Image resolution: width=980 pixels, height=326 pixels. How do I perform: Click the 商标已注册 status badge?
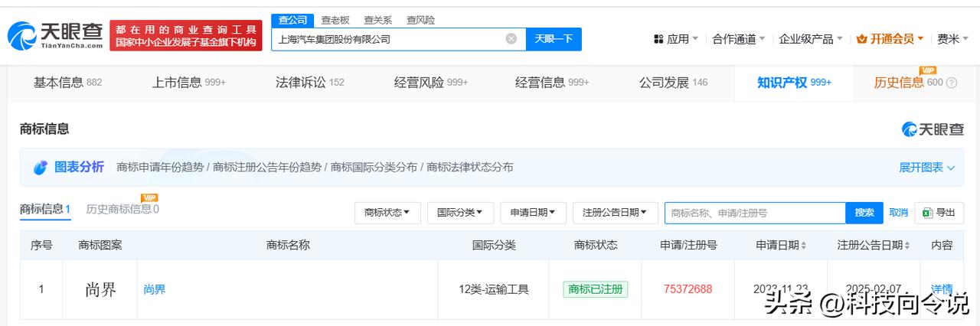(x=596, y=289)
